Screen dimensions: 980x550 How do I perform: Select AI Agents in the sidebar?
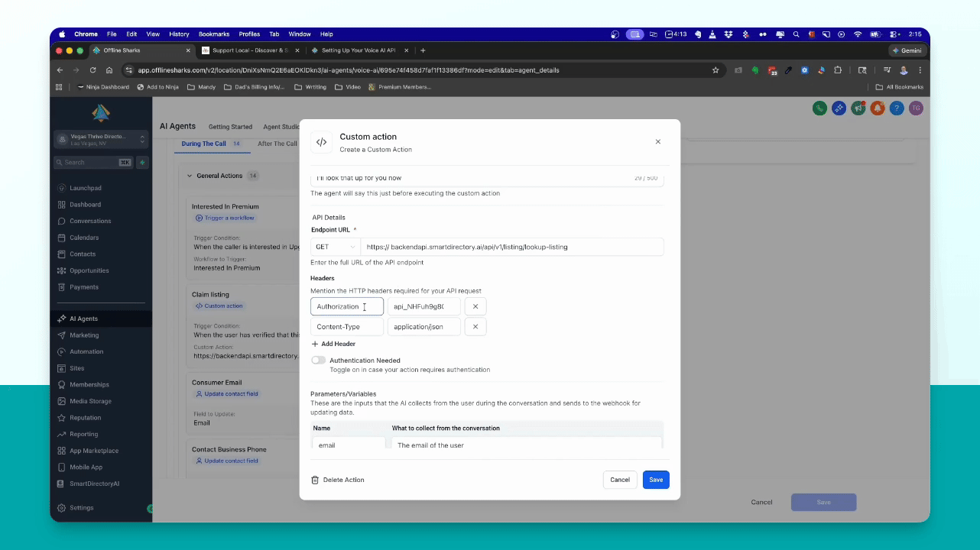tap(83, 319)
